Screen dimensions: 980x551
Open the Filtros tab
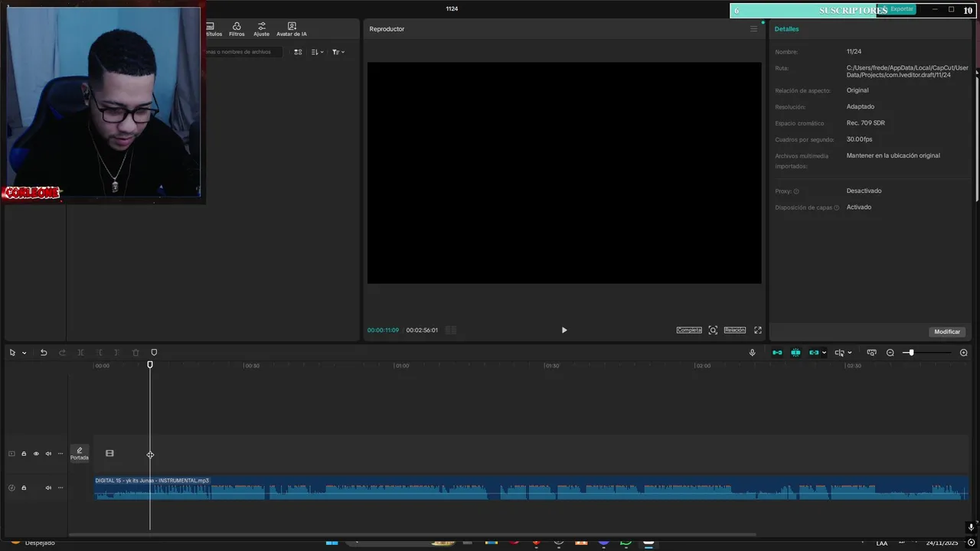pos(237,29)
